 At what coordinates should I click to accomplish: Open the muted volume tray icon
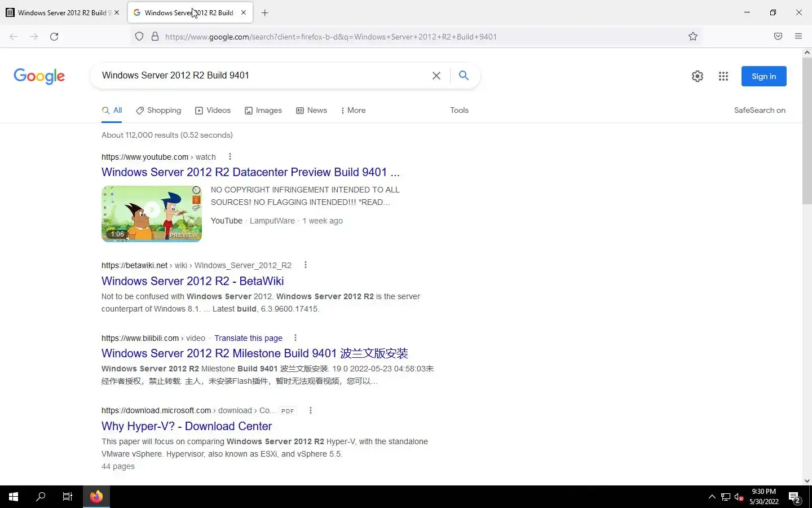tap(739, 497)
